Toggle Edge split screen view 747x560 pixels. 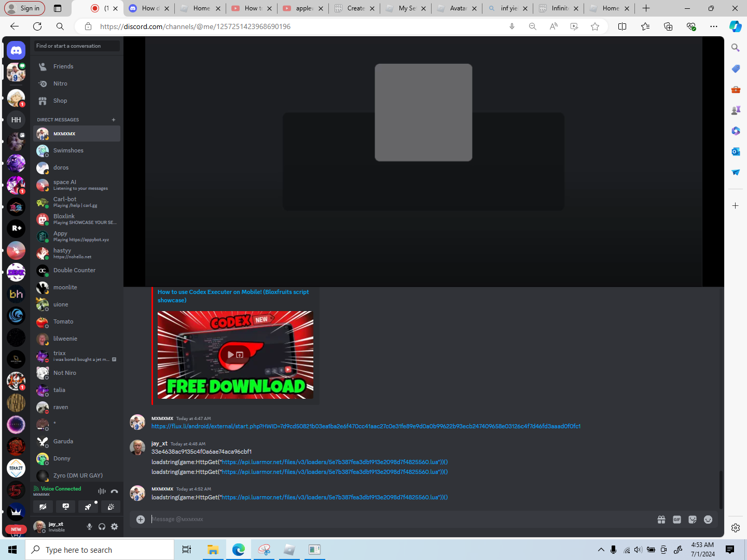coord(622,26)
